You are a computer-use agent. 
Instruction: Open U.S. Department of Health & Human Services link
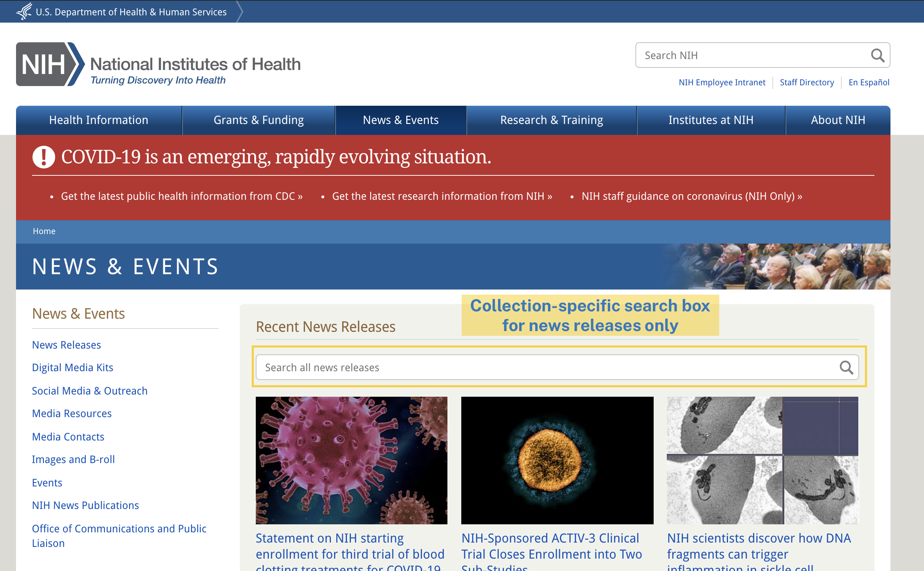pos(131,12)
